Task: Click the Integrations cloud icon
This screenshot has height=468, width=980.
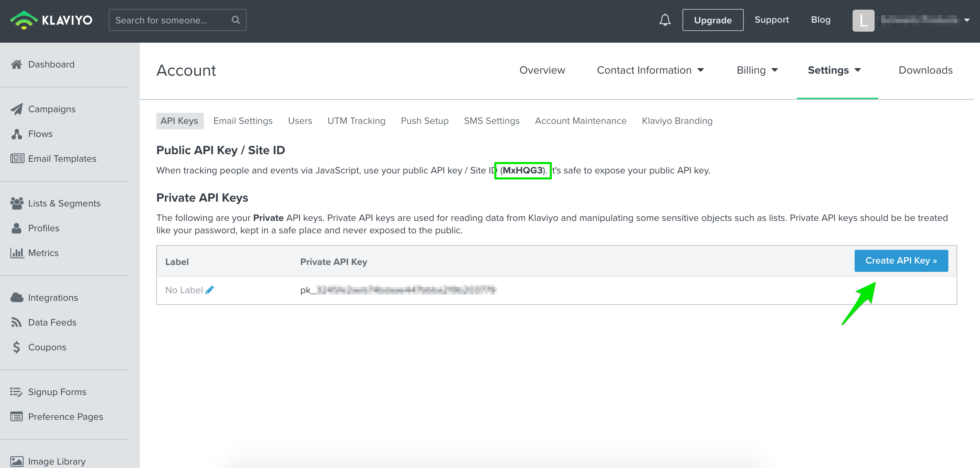Action: [17, 298]
